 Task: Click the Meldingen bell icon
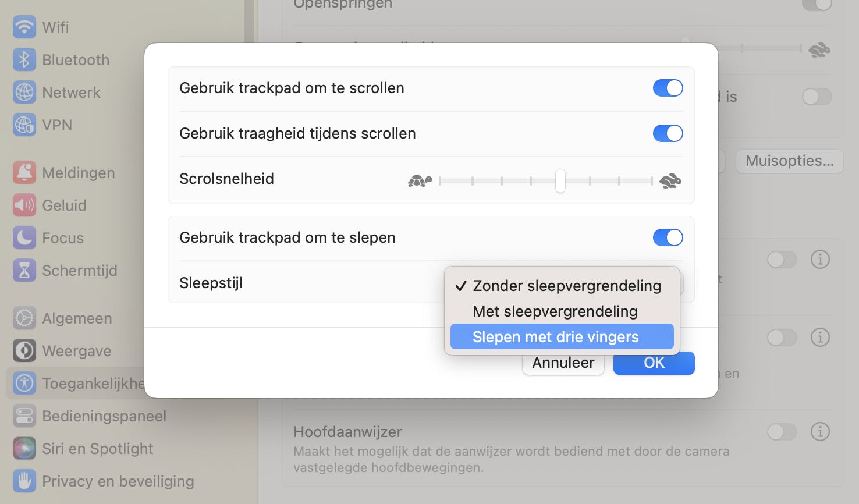(24, 173)
